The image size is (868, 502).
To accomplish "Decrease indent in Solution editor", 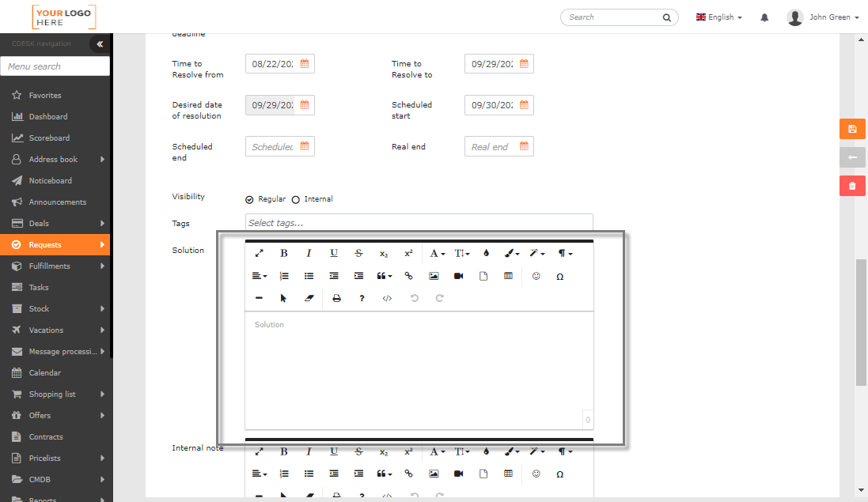I will 334,276.
